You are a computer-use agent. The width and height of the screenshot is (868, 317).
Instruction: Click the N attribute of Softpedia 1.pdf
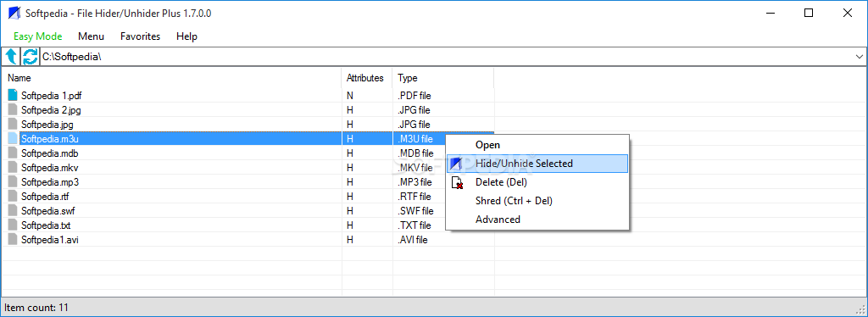(350, 95)
